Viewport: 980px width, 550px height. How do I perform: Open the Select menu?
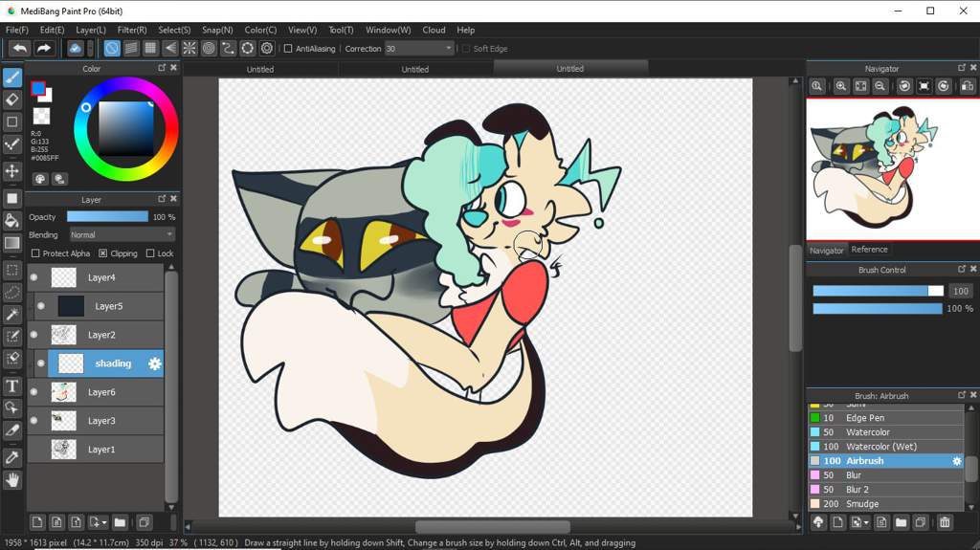tap(174, 30)
